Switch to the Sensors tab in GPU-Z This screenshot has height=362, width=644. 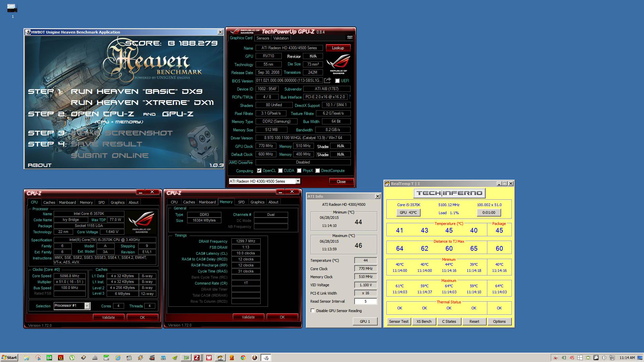263,38
